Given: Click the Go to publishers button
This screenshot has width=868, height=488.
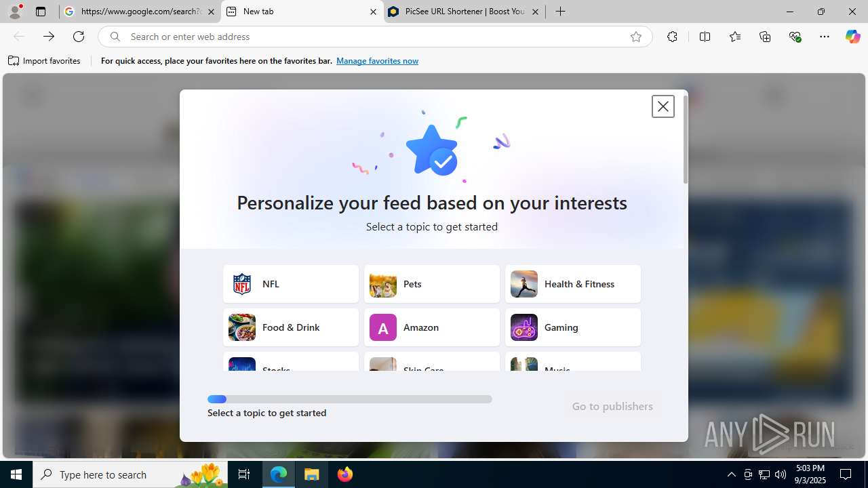Looking at the screenshot, I should click(x=612, y=406).
